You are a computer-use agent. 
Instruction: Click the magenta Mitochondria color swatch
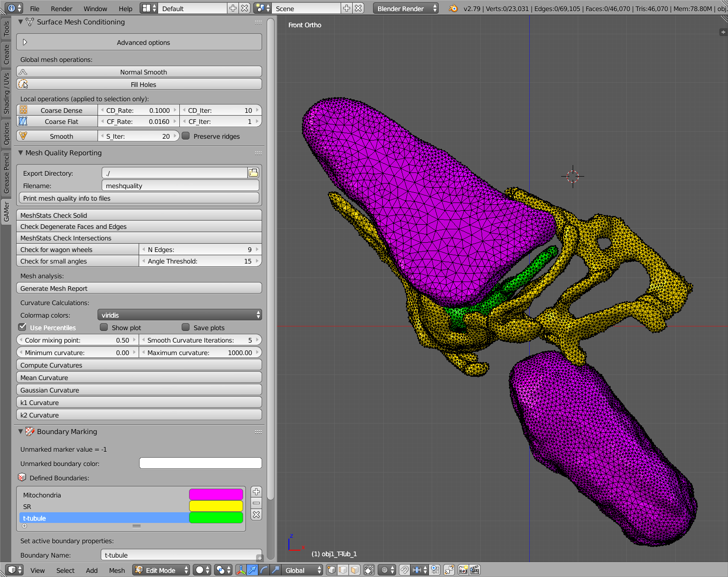point(216,494)
